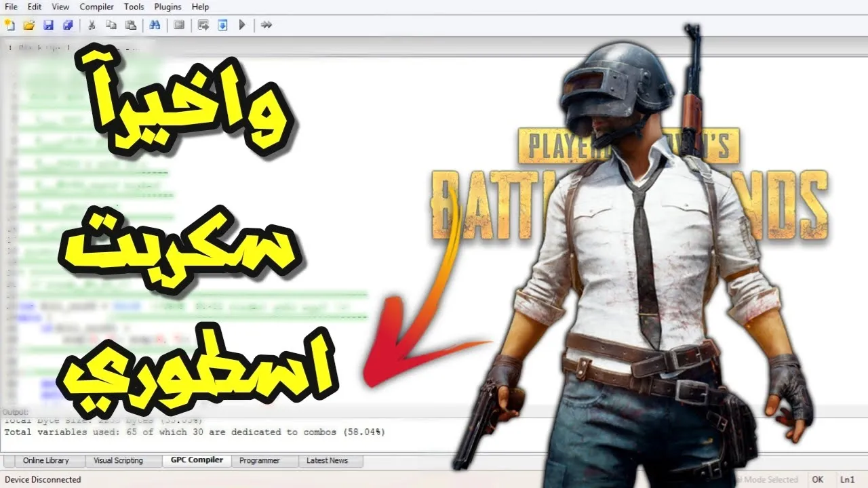Open the Plugins menu
The height and width of the screenshot is (488, 868).
point(168,7)
